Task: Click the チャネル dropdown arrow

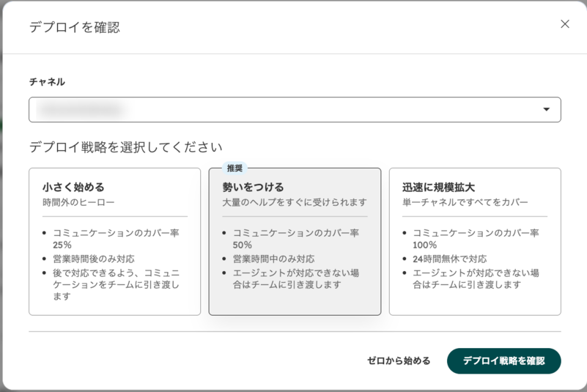Action: point(547,109)
